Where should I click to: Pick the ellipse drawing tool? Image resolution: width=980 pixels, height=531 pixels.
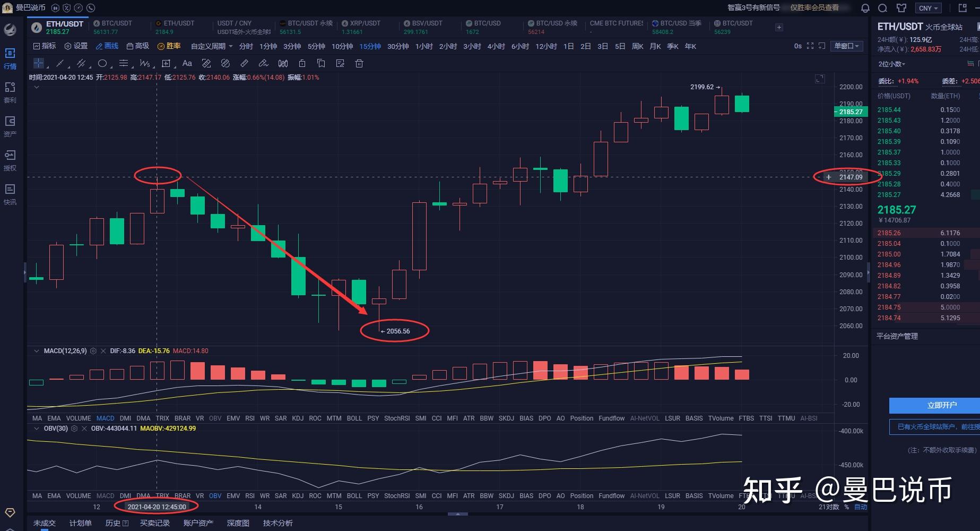pos(102,63)
